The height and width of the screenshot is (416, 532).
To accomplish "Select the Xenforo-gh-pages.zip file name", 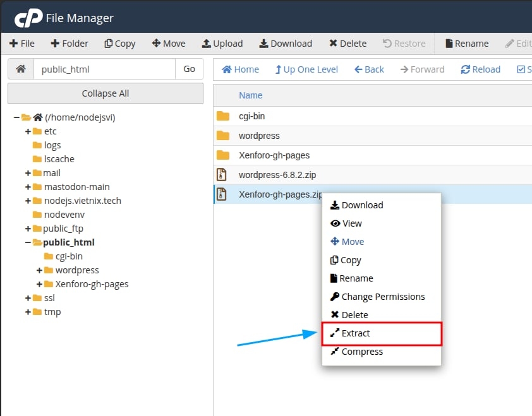I will (x=281, y=194).
